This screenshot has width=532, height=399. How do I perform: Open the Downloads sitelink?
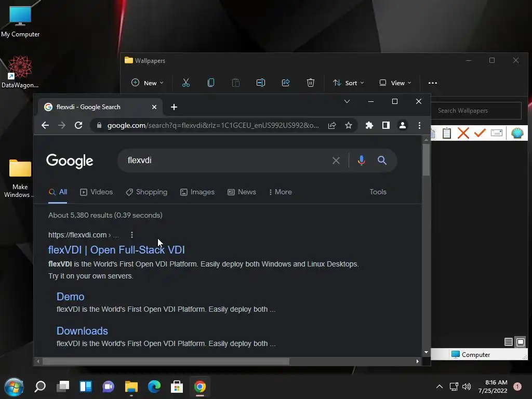pyautogui.click(x=82, y=331)
